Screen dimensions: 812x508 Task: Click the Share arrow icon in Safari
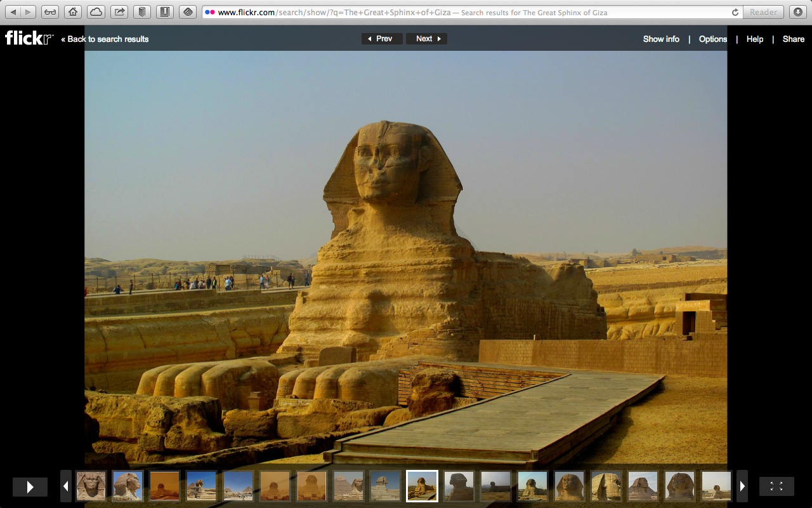coord(119,11)
